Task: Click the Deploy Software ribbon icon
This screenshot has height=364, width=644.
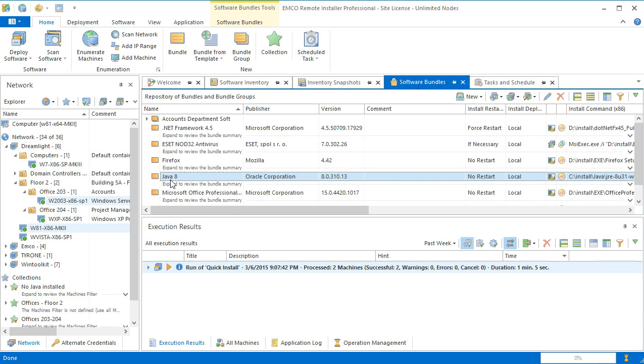Action: [x=19, y=40]
